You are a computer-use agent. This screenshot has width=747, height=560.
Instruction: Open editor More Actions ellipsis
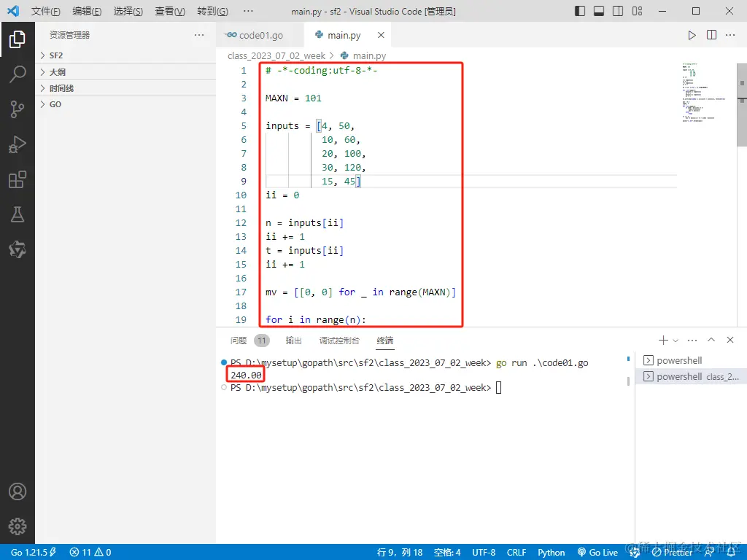click(729, 35)
